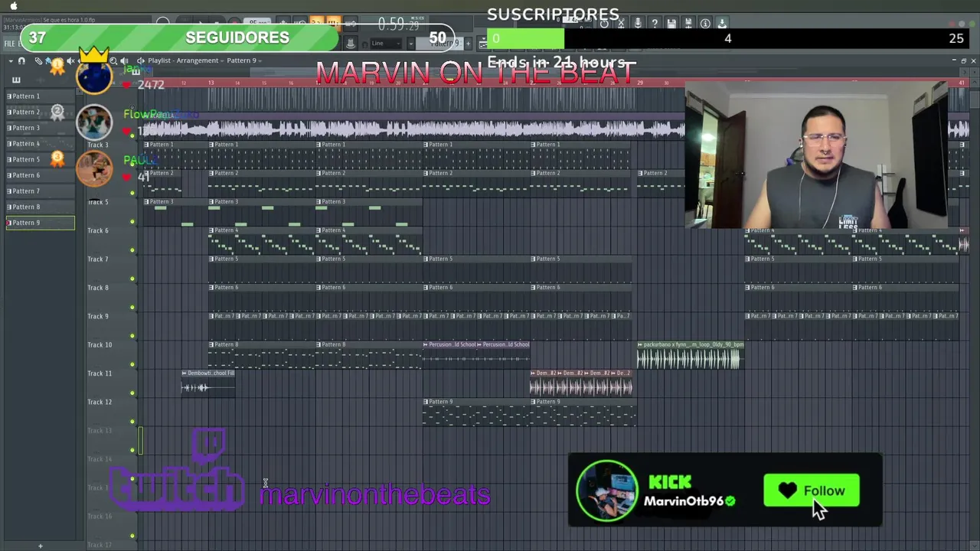Image resolution: width=980 pixels, height=551 pixels.
Task: Click the Apple menu logo
Action: 14,6
